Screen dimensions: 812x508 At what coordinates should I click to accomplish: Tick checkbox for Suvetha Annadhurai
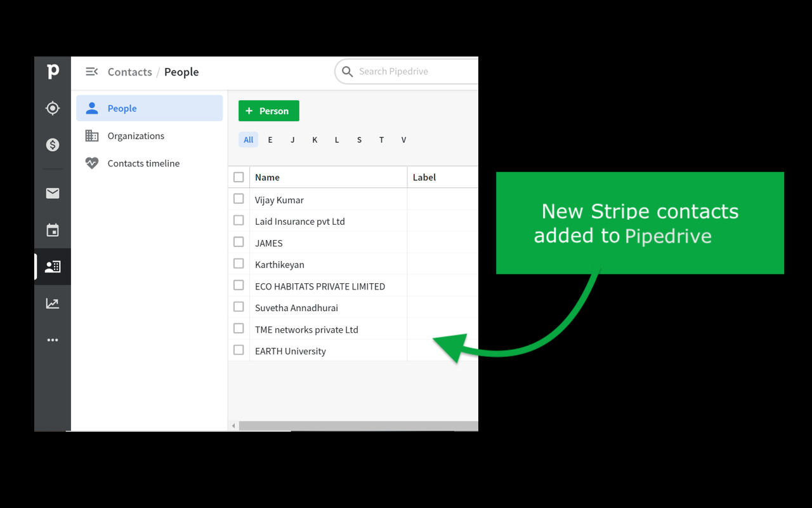coord(239,307)
